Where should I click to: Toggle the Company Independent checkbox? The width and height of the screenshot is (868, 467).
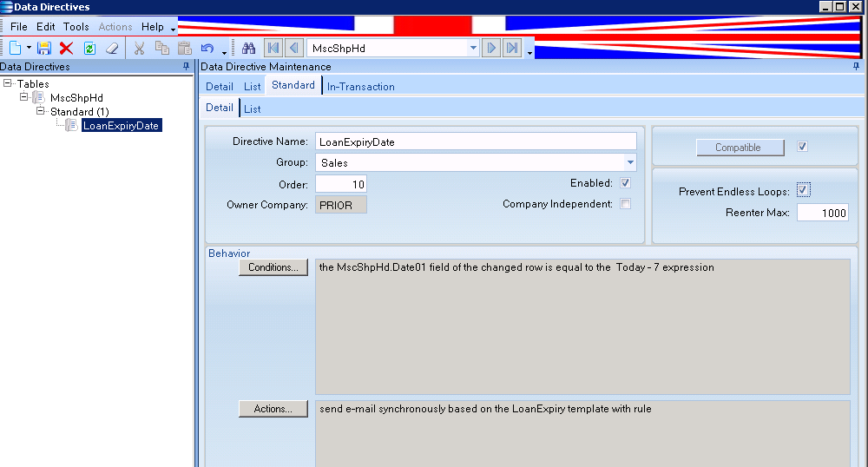coord(626,204)
